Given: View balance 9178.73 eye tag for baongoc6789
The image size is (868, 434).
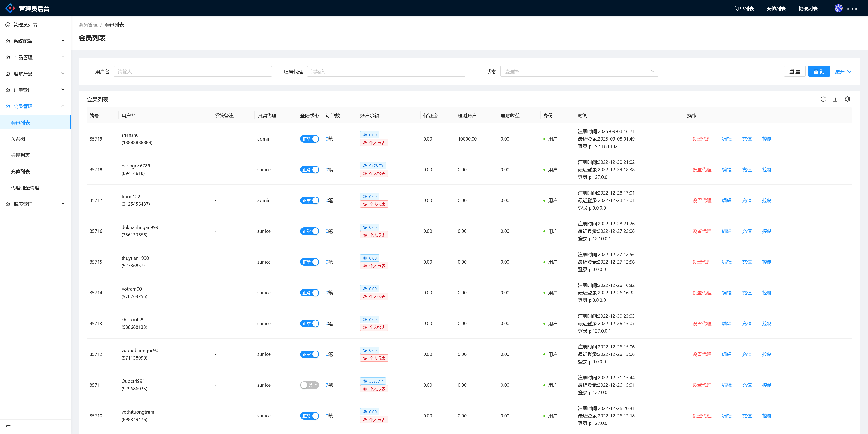Looking at the screenshot, I should (373, 166).
